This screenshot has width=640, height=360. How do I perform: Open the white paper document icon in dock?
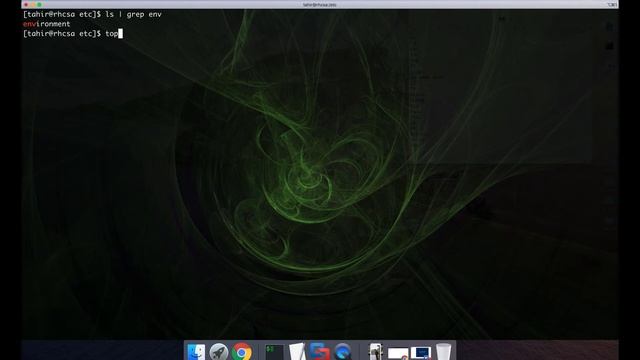[x=297, y=352]
